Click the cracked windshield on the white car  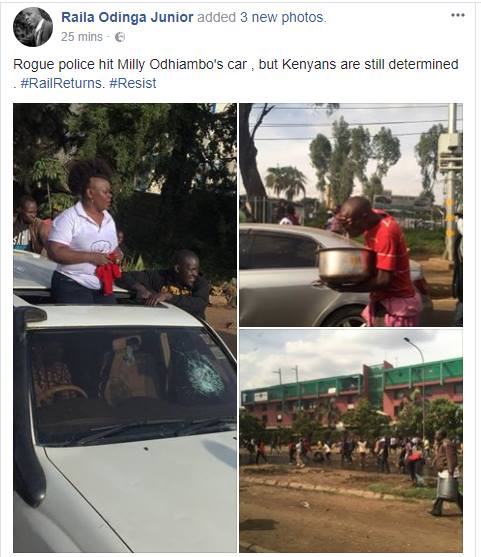click(x=203, y=375)
